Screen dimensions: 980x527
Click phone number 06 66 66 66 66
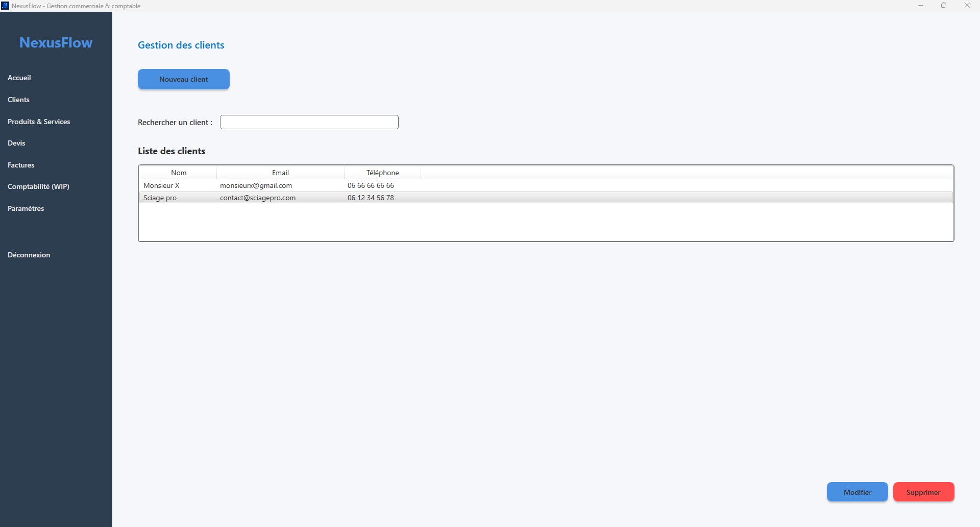click(x=371, y=185)
